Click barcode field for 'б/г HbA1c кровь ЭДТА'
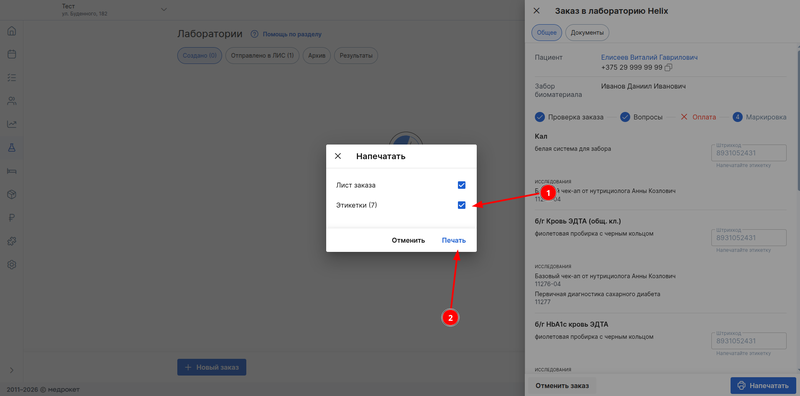 [749, 340]
